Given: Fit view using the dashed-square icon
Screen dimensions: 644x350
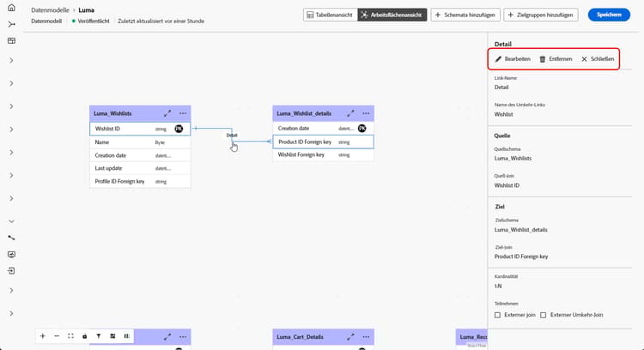Looking at the screenshot, I should 70,336.
